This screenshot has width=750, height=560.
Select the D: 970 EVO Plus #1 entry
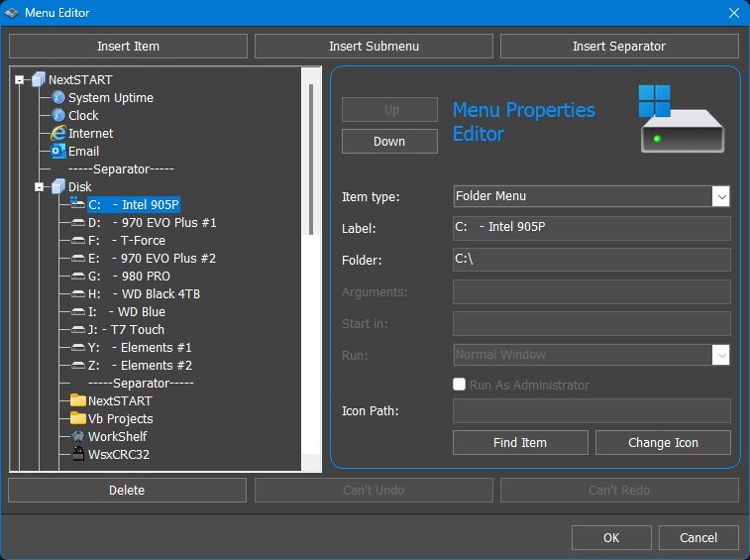pos(153,223)
